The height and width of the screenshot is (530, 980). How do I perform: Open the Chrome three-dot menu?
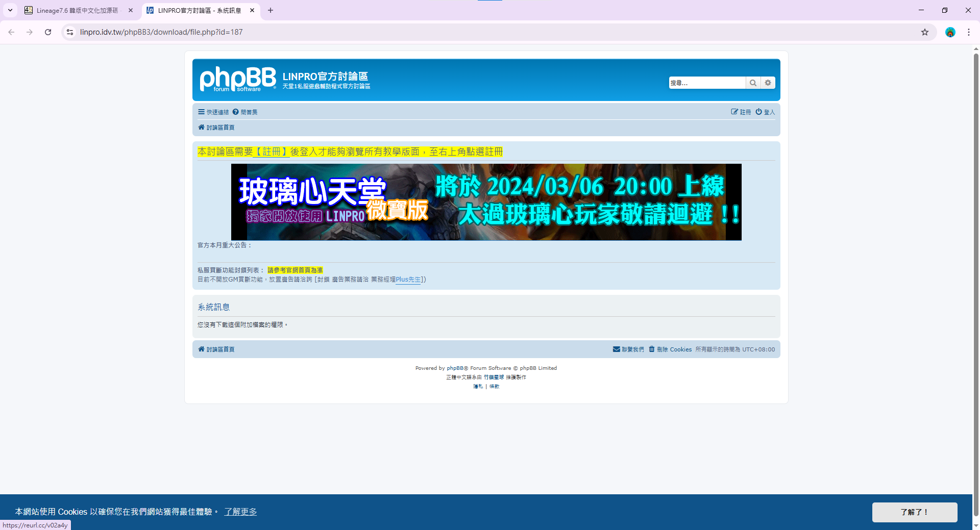[969, 32]
